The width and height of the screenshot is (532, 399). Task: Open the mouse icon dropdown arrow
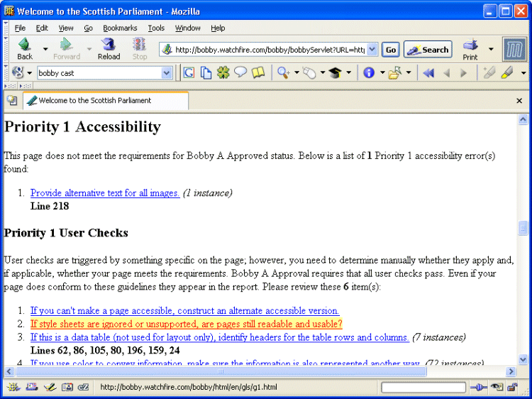click(x=322, y=72)
